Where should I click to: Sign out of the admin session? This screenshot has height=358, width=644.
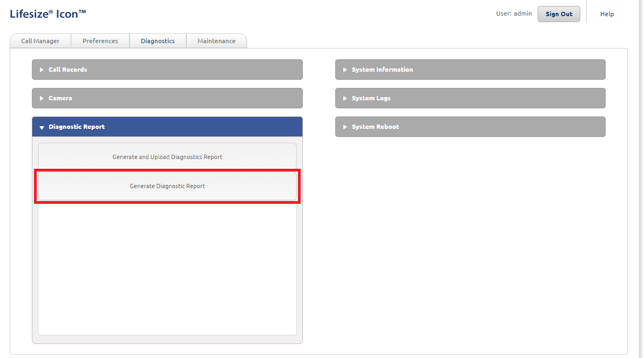pos(559,14)
